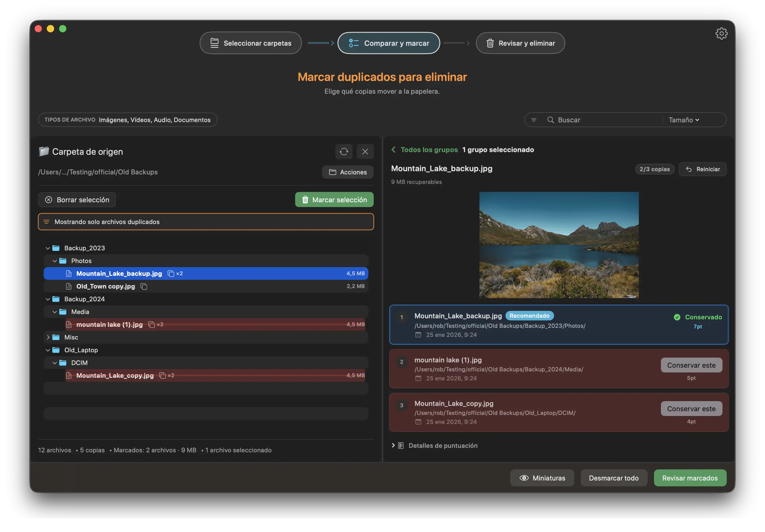This screenshot has height=532, width=765.
Task: Go back to Todos los grupos
Action: click(429, 150)
